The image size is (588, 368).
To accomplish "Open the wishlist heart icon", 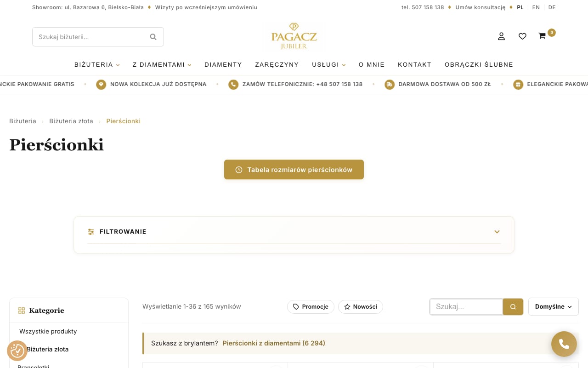I will click(522, 36).
